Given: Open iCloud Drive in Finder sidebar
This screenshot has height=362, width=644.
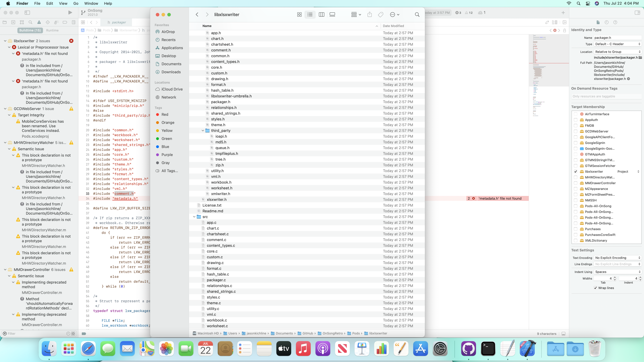Looking at the screenshot, I should coord(172,89).
